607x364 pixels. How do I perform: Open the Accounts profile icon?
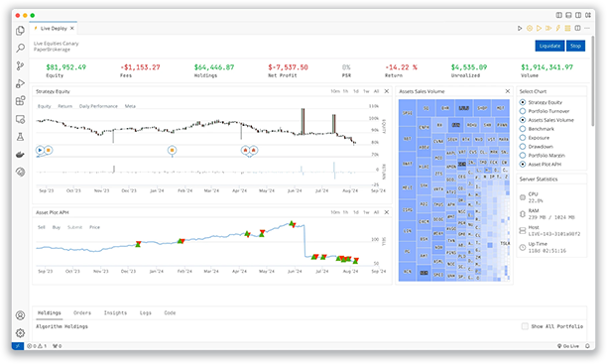20,315
